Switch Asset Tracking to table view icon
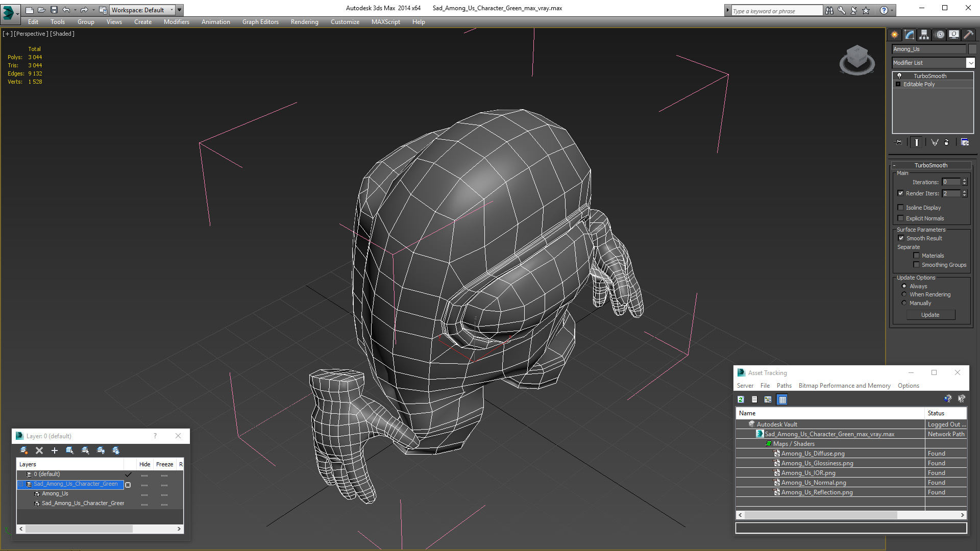 click(782, 399)
